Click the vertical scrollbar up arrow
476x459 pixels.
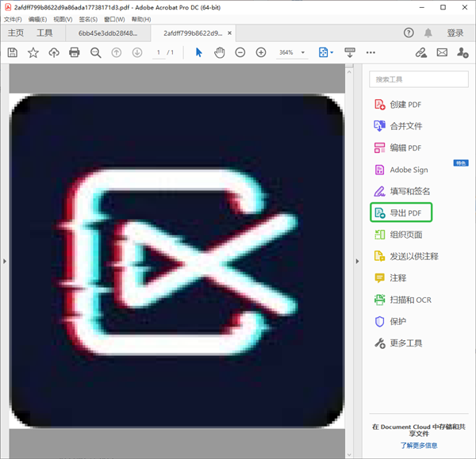click(x=349, y=72)
